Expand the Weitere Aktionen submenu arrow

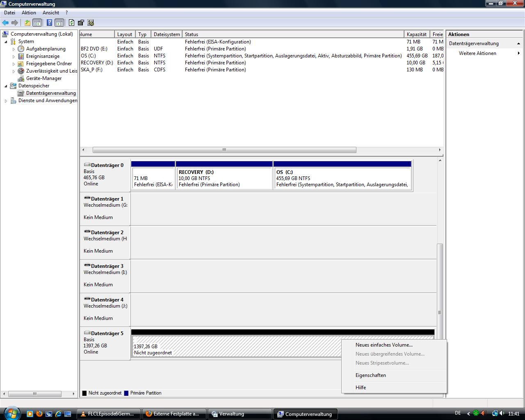pos(518,53)
